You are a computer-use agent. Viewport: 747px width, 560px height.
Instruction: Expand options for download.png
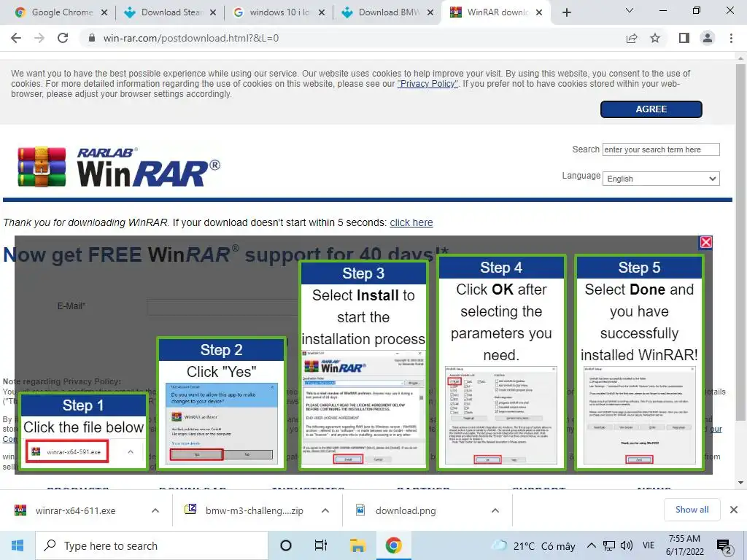(x=495, y=510)
